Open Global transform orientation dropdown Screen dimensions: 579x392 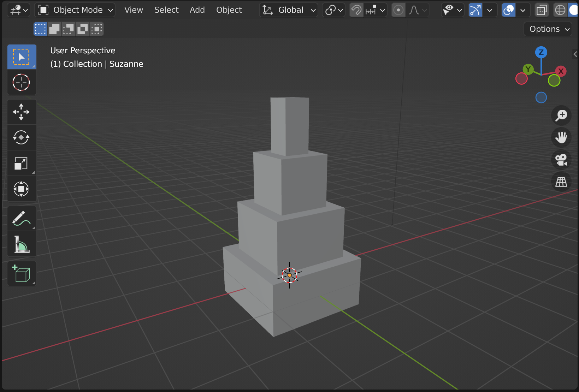pyautogui.click(x=289, y=10)
